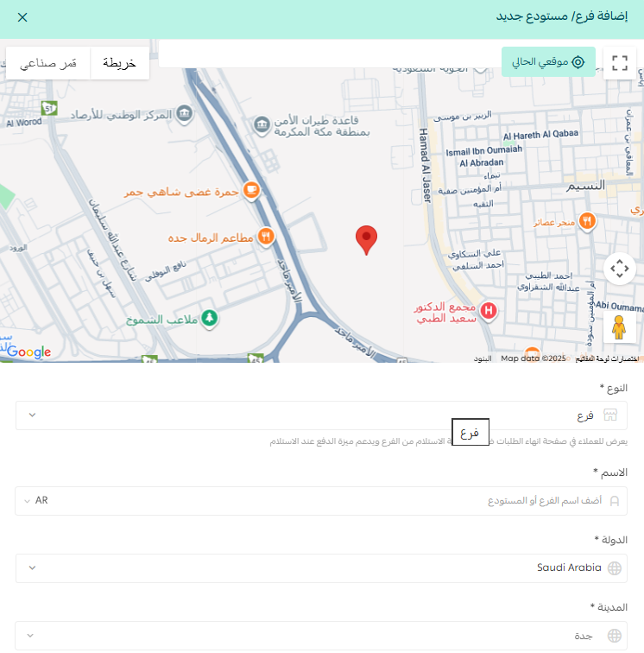Viewport: 644px width, 653px height.
Task: Open the مطاعم الرمال جده restaurant marker
Action: tap(266, 237)
